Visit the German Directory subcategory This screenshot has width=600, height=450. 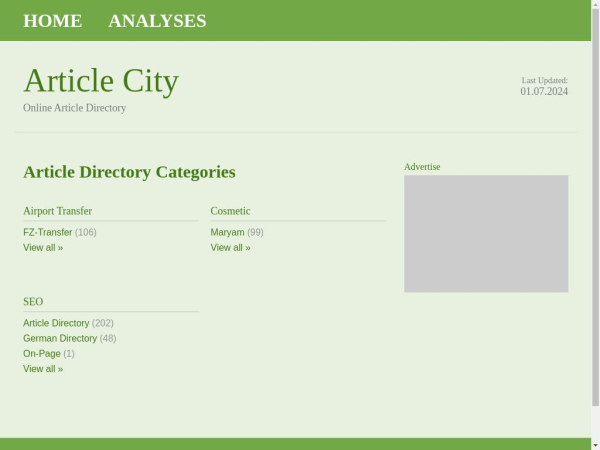click(x=60, y=338)
